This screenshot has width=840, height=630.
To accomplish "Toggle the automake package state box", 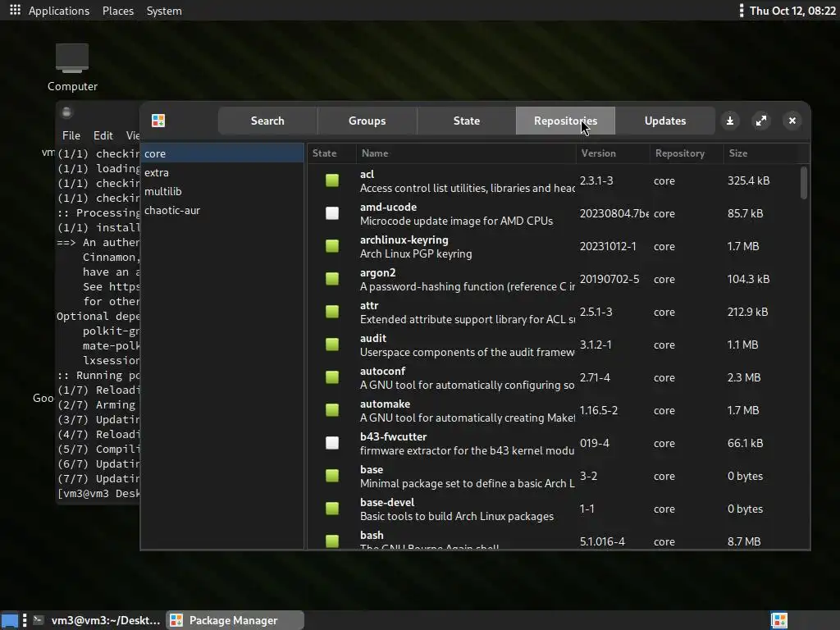I will (332, 410).
